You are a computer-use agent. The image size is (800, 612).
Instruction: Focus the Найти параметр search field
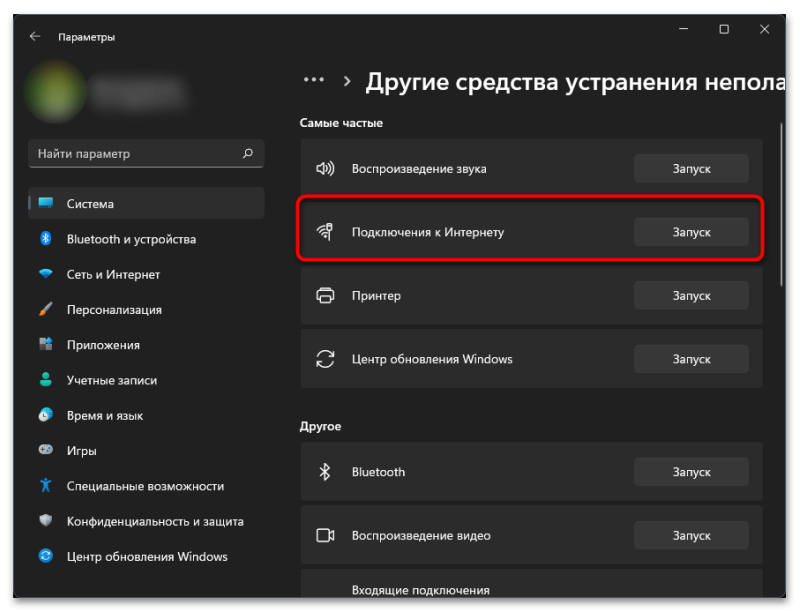(x=146, y=154)
